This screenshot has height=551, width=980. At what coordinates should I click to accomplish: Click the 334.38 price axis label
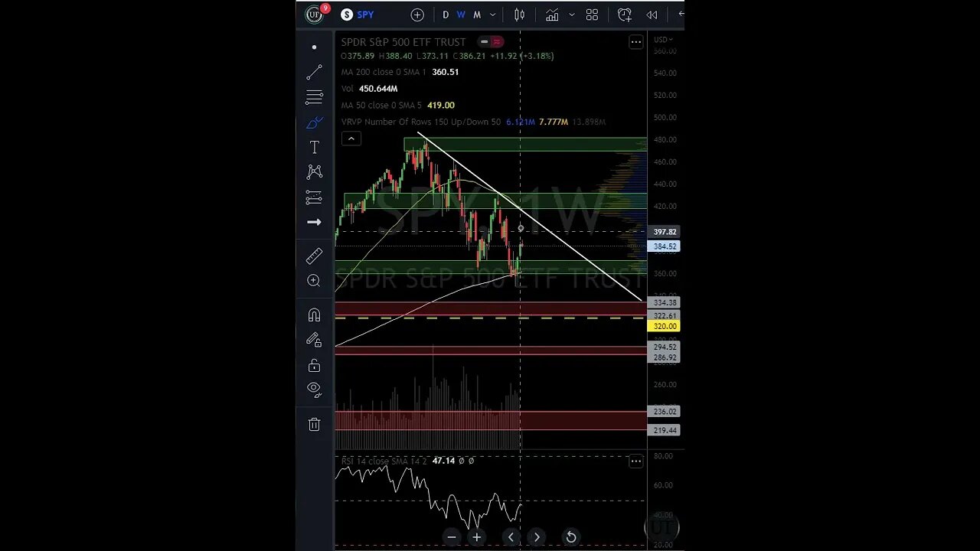point(664,303)
